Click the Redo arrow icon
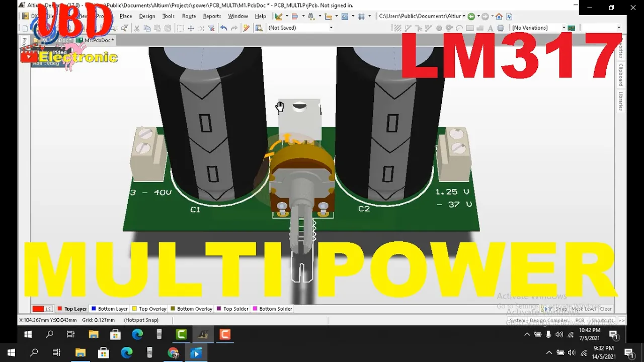This screenshot has width=644, height=362. [234, 28]
